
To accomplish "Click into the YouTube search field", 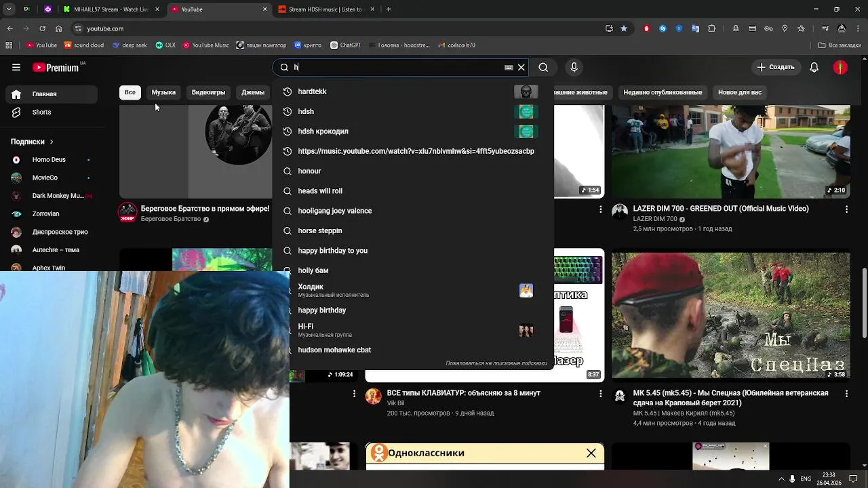I will (400, 67).
